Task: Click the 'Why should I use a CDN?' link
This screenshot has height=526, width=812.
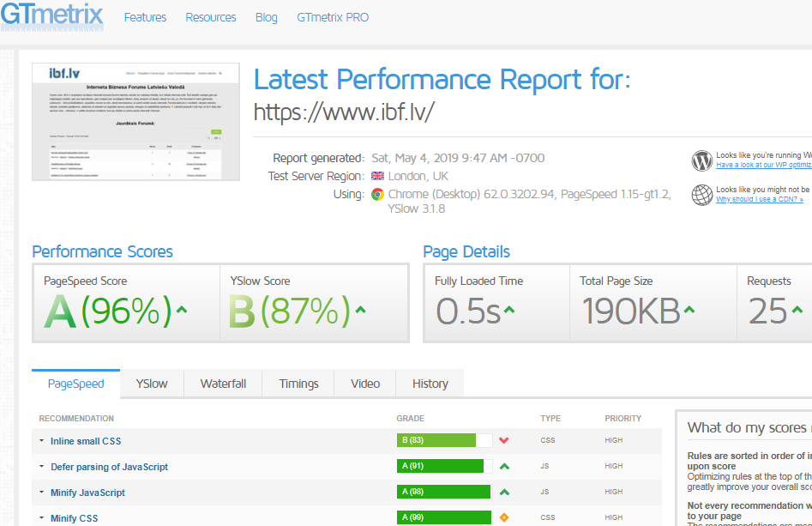Action: tap(760, 199)
